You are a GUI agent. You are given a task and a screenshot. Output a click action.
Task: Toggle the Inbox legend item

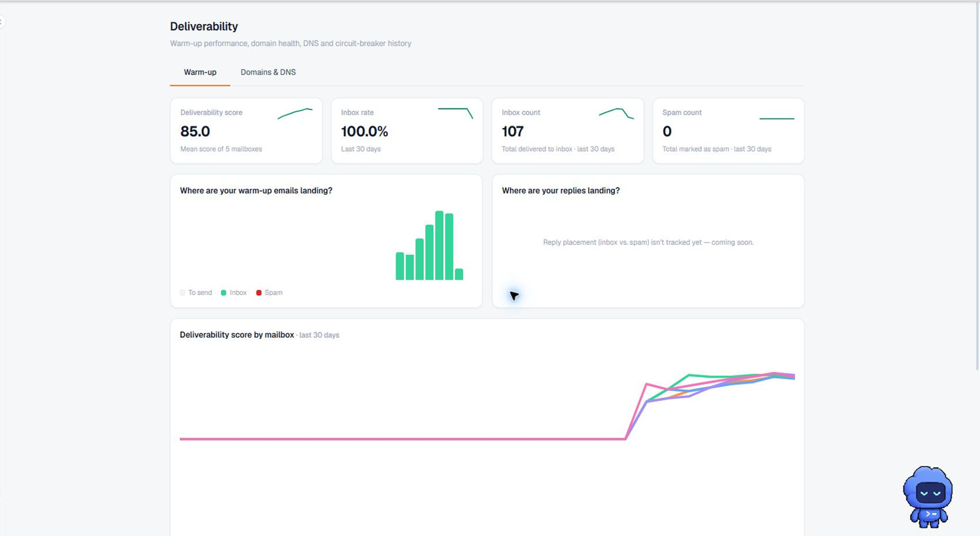click(234, 292)
